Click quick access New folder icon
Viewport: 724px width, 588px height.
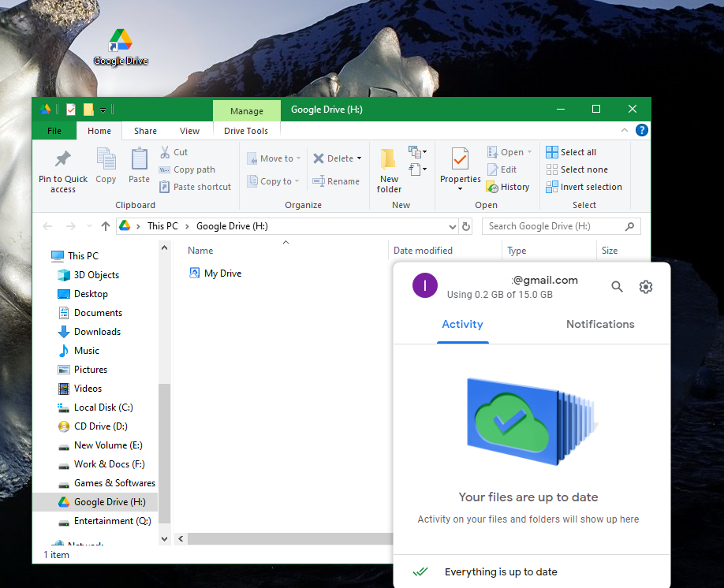tap(88, 110)
